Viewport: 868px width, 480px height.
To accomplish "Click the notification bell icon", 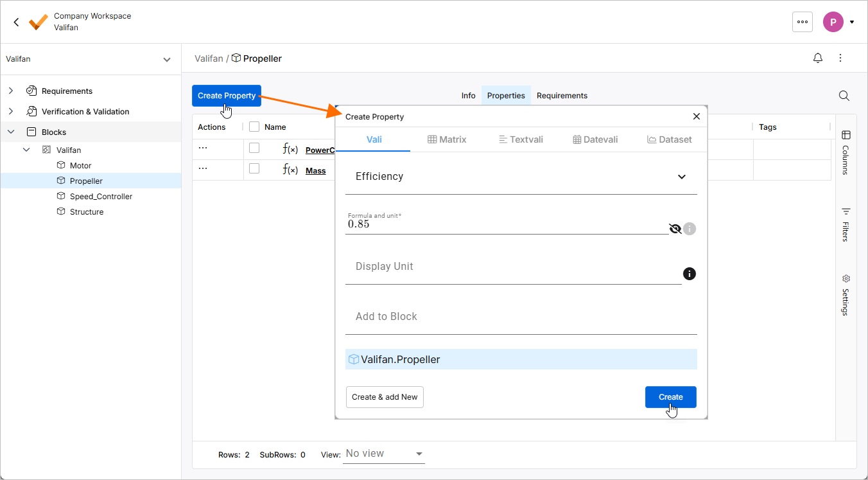I will point(817,58).
